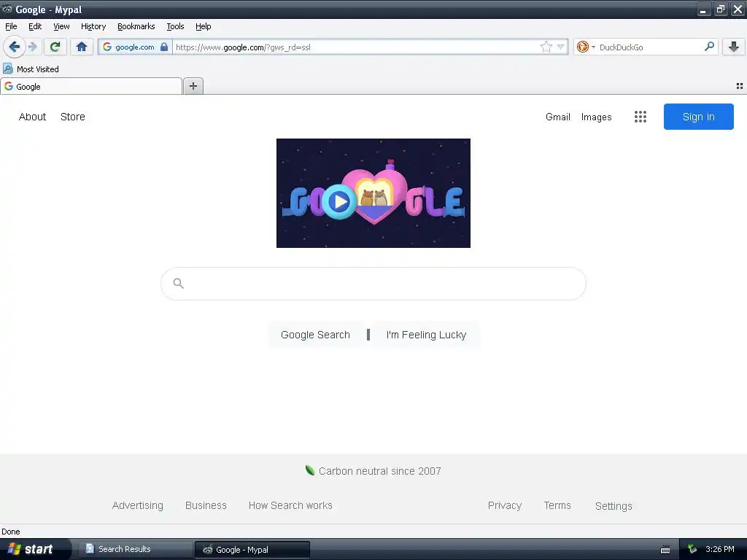Viewport: 747px width, 560px height.
Task: Open the Tools menu
Action: [175, 27]
